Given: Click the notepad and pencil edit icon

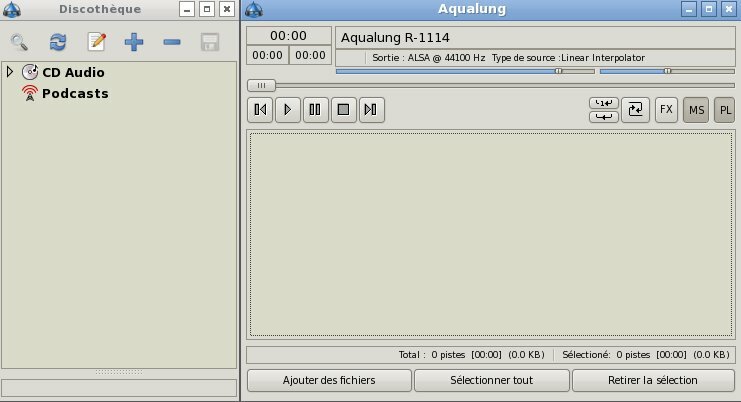Looking at the screenshot, I should pos(96,42).
